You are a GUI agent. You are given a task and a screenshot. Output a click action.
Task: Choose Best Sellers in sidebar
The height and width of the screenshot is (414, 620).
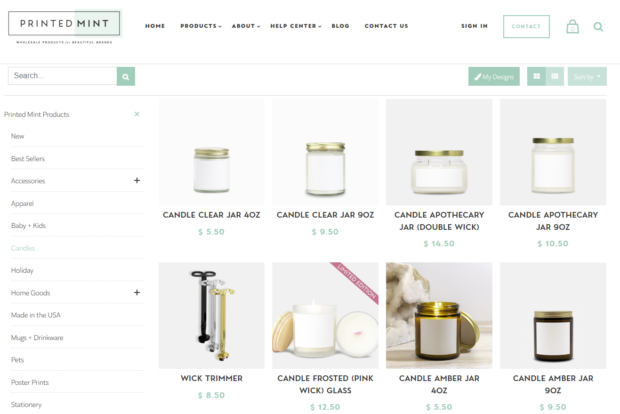click(x=28, y=159)
